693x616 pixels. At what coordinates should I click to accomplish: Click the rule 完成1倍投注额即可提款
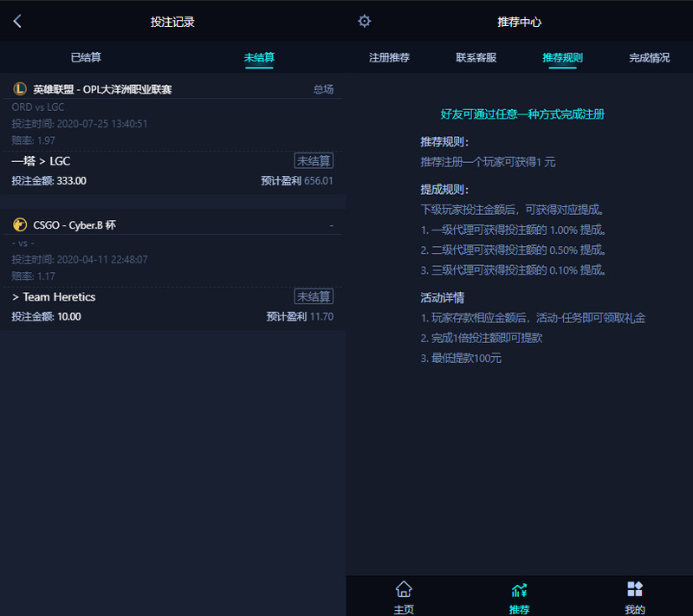pyautogui.click(x=482, y=338)
